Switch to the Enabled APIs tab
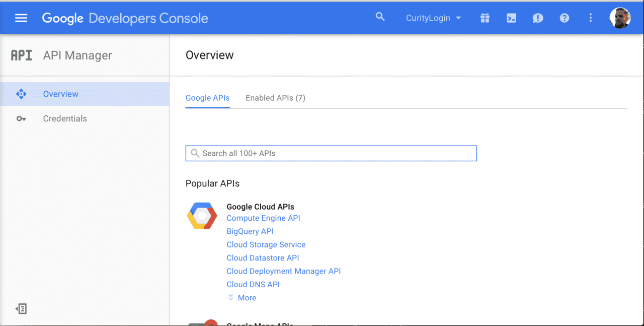 (x=275, y=98)
